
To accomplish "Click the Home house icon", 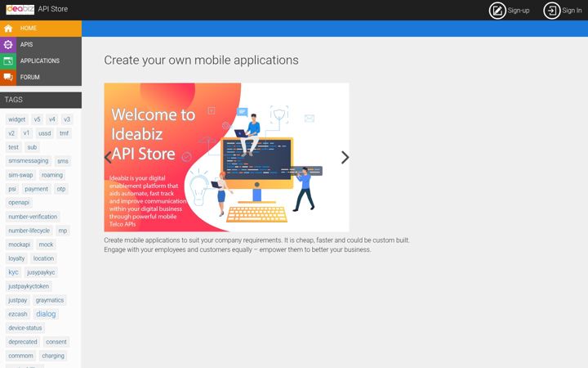I will [x=8, y=28].
